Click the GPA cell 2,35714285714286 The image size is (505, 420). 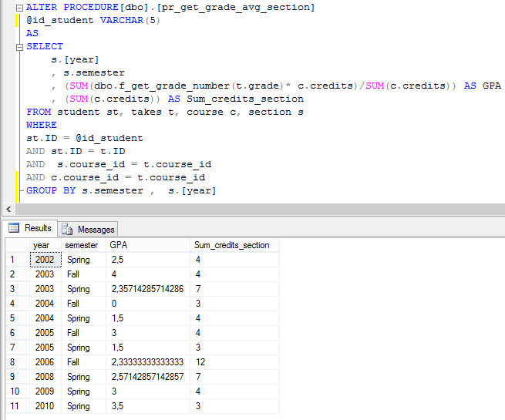[148, 289]
